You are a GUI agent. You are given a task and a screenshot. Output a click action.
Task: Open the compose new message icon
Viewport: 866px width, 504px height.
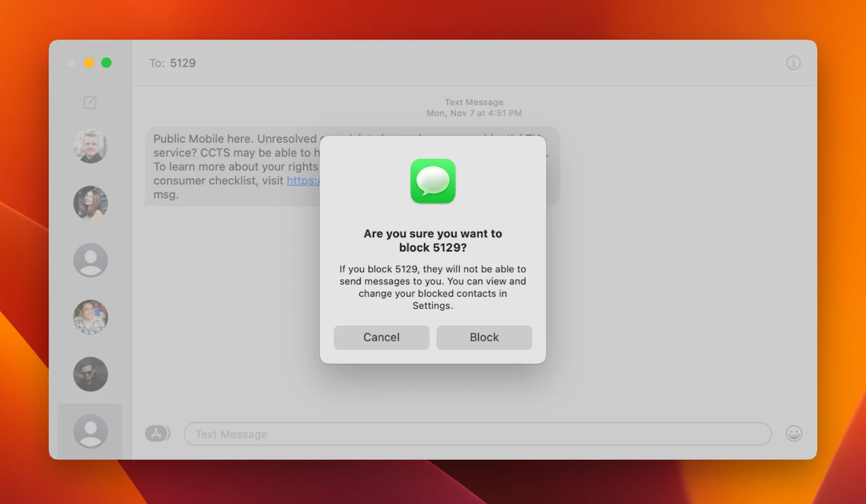pos(90,102)
